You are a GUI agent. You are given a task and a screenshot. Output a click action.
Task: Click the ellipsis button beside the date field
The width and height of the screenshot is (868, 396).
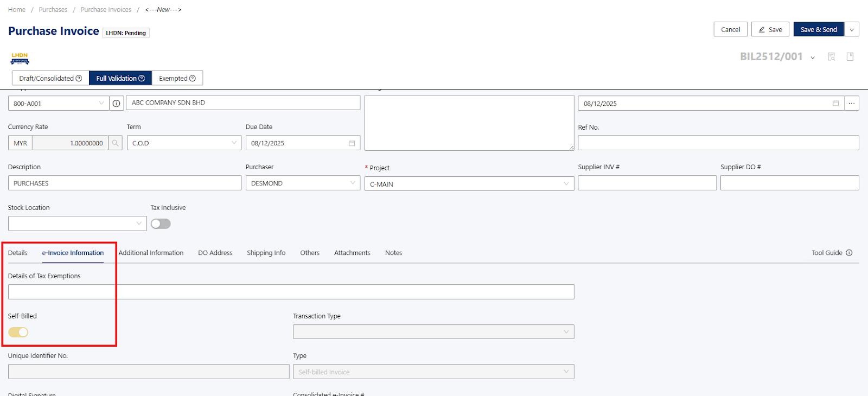click(x=852, y=103)
